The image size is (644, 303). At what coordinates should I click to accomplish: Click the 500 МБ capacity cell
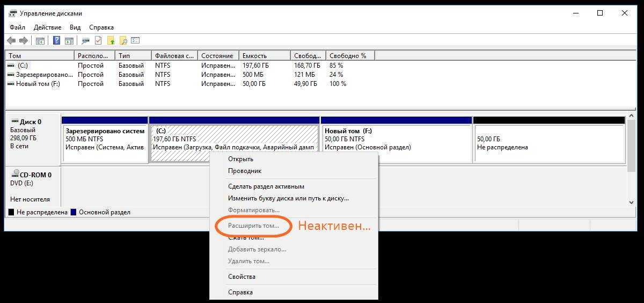[x=253, y=75]
